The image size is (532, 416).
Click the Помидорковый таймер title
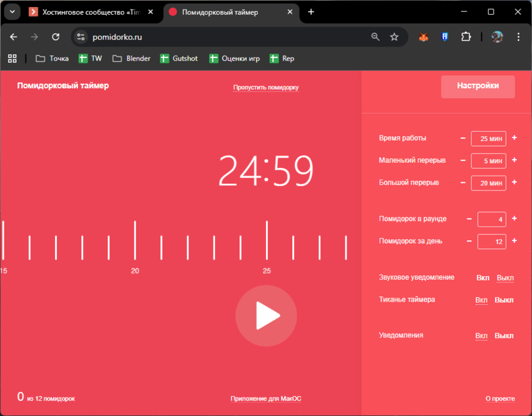pyautogui.click(x=63, y=86)
